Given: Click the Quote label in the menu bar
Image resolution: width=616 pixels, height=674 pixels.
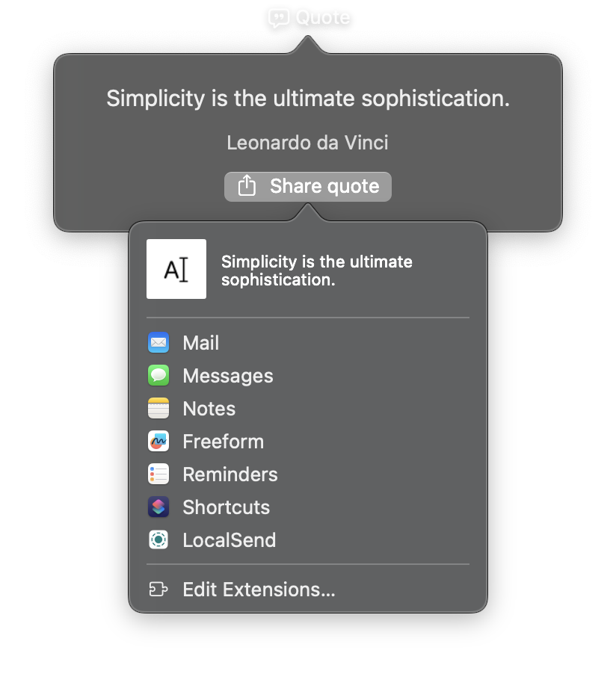Looking at the screenshot, I should click(x=323, y=18).
